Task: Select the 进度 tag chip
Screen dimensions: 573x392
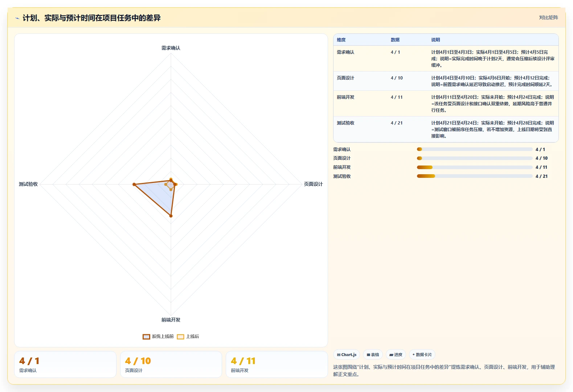Action: pos(396,355)
